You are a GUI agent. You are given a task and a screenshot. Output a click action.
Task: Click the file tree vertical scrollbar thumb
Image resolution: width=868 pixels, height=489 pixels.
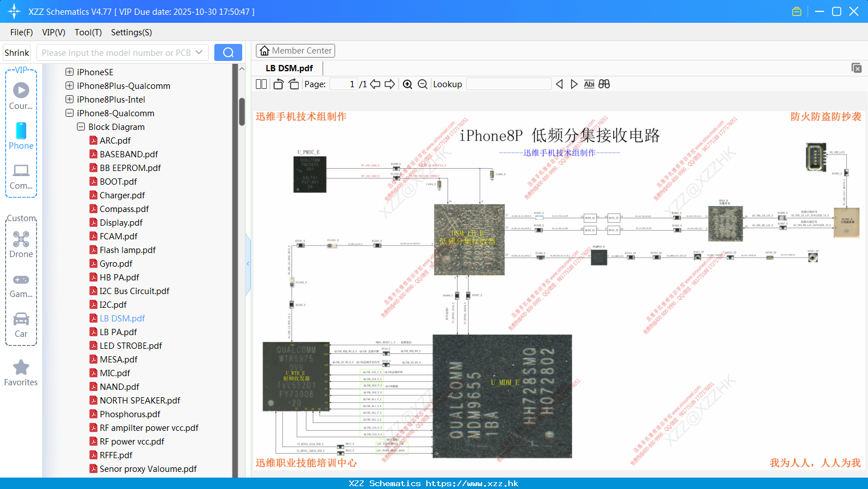tap(242, 112)
